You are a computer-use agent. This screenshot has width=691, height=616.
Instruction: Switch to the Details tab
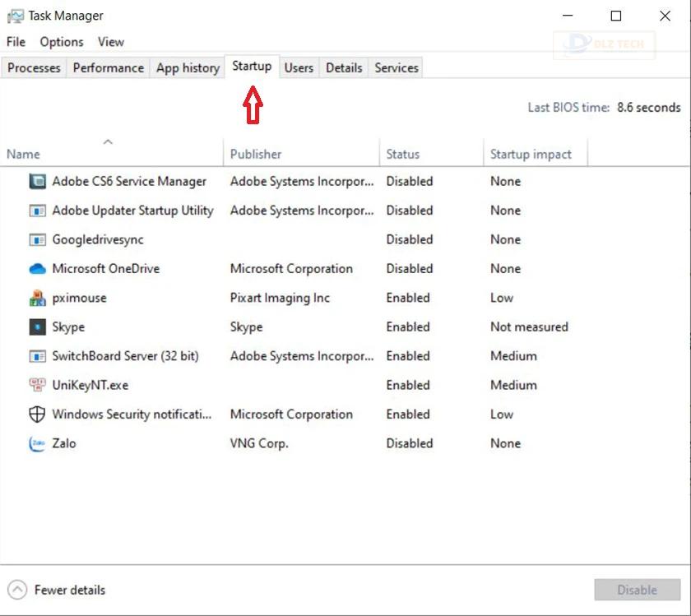tap(344, 68)
